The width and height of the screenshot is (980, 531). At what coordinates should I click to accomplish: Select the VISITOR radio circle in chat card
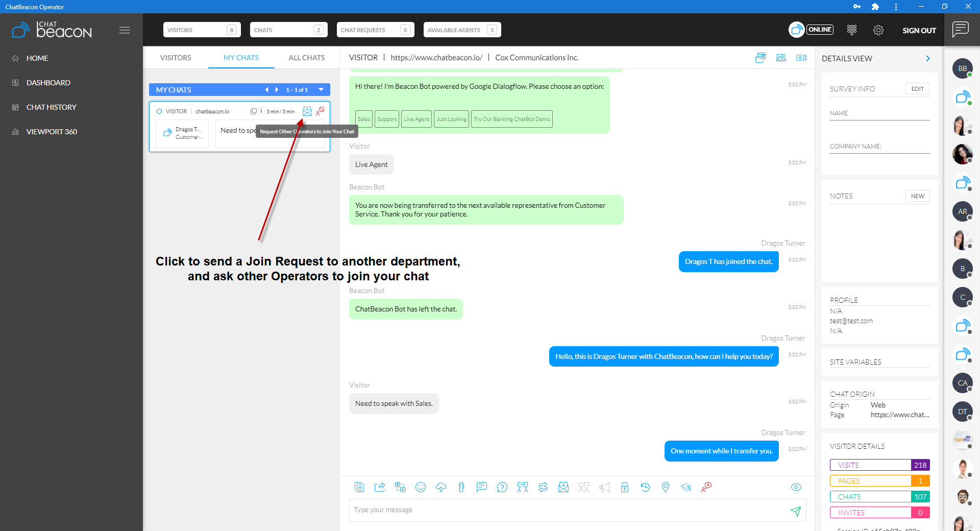point(159,111)
